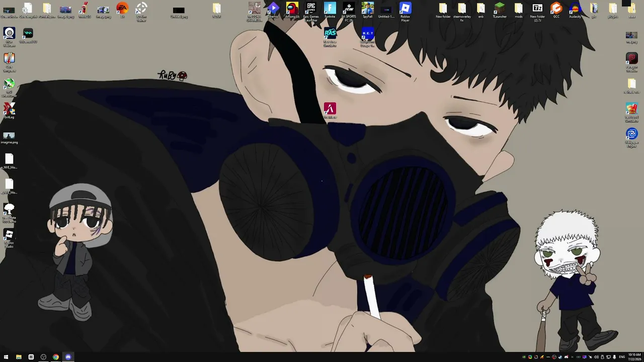This screenshot has height=362, width=644.
Task: Open the Iriun Webcam shortcut
Action: click(x=9, y=37)
